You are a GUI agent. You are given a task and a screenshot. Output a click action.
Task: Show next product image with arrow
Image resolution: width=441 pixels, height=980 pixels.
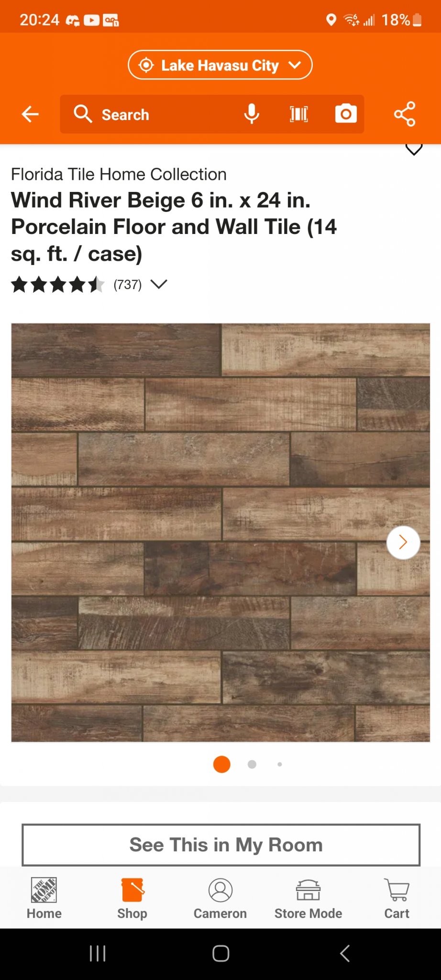(403, 542)
